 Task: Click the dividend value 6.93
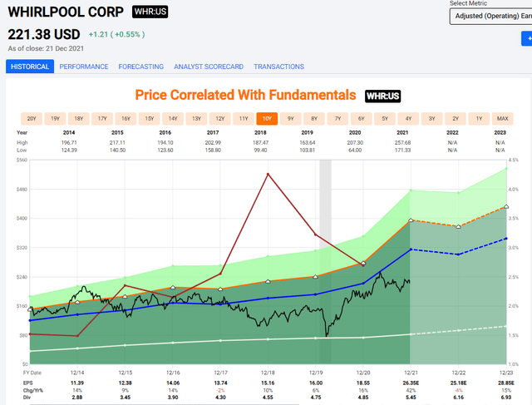(506, 398)
